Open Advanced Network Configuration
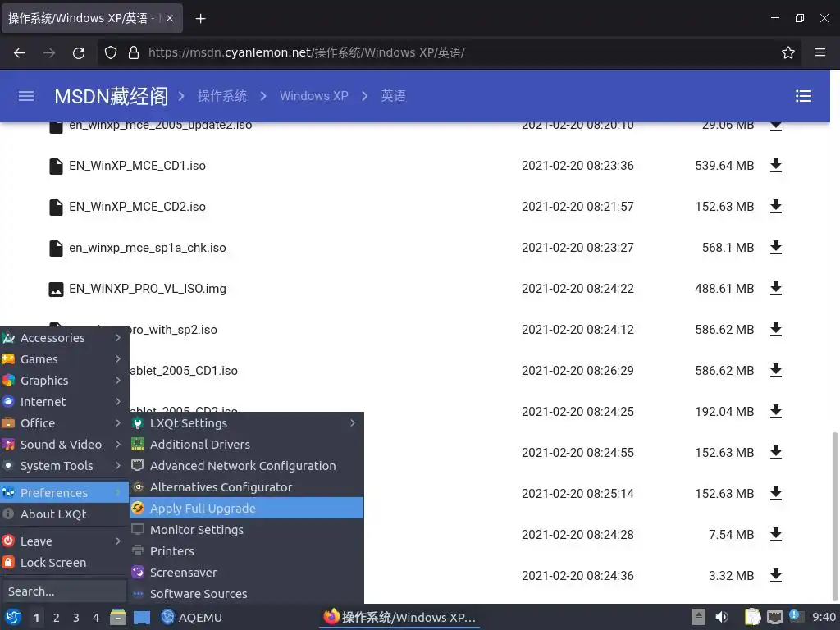This screenshot has width=840, height=630. (x=246, y=466)
